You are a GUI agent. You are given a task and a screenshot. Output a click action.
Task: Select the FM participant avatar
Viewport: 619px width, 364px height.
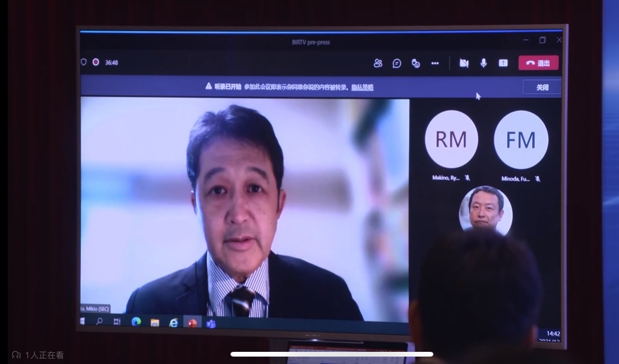pyautogui.click(x=521, y=140)
